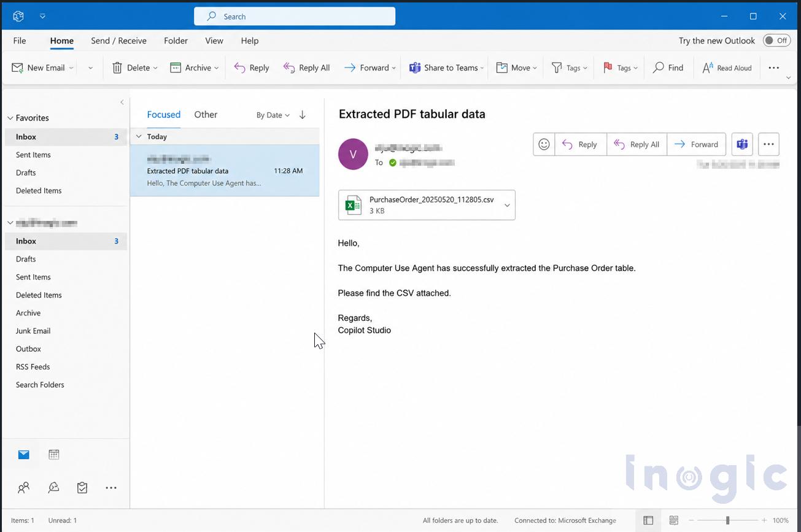Click the Find magnifier in the ribbon
Viewport: 801px width, 532px height.
pos(659,67)
